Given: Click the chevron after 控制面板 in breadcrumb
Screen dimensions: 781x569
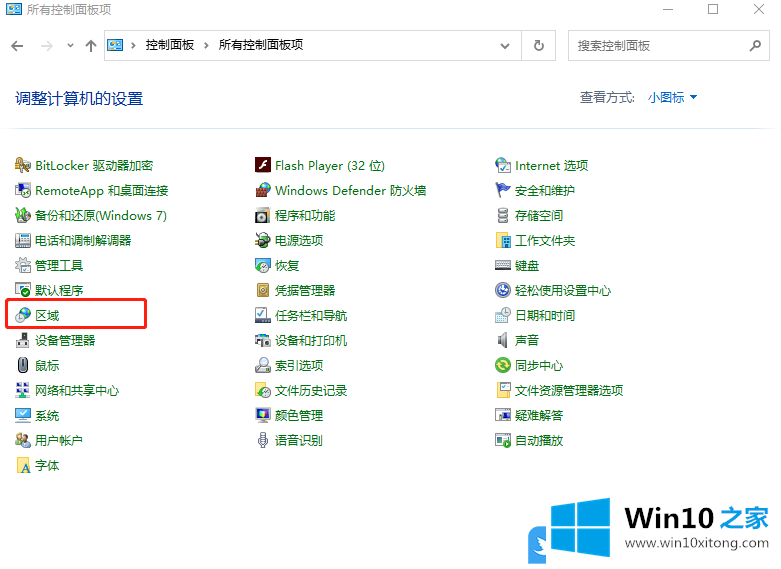Looking at the screenshot, I should [x=207, y=45].
